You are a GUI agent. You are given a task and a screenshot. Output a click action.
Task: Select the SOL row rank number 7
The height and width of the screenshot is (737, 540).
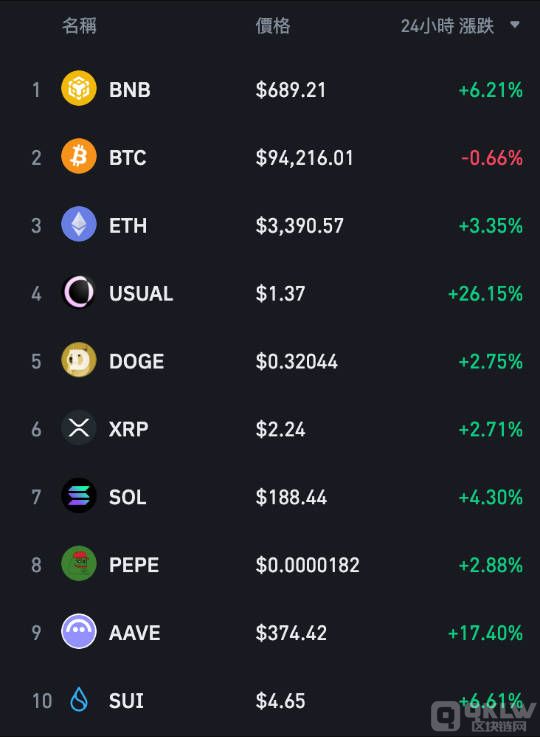click(x=36, y=497)
